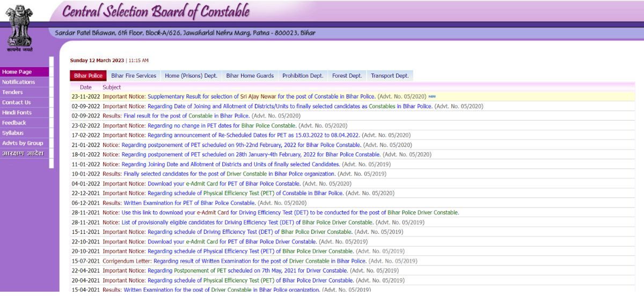Open Re-Scheduled Dates for PET notice
Image resolution: width=644 pixels, height=296 pixels.
click(253, 135)
